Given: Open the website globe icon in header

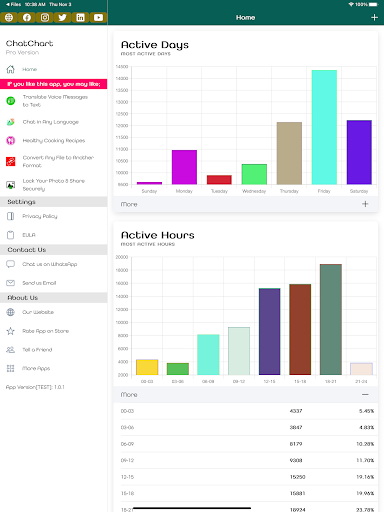Looking at the screenshot, I should pyautogui.click(x=9, y=18).
